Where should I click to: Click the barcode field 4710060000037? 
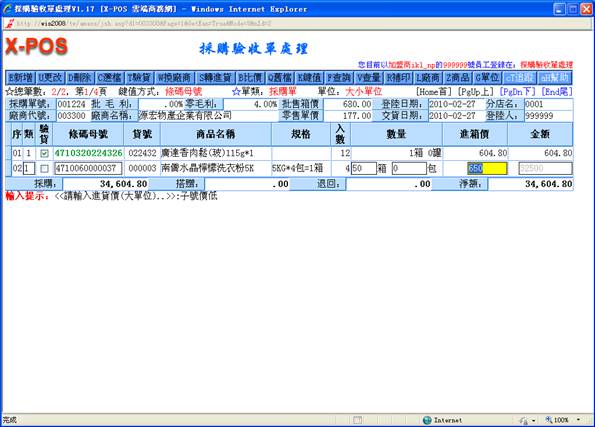coord(88,168)
